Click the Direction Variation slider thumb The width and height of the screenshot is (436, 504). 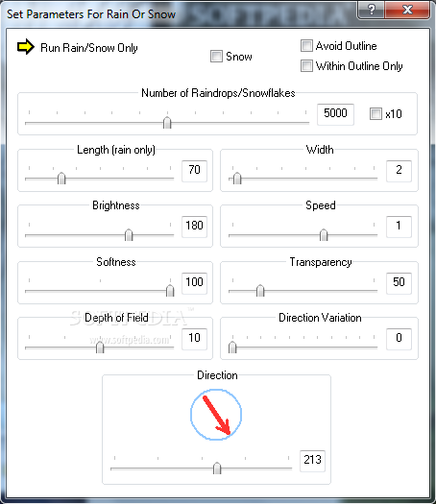coord(232,348)
